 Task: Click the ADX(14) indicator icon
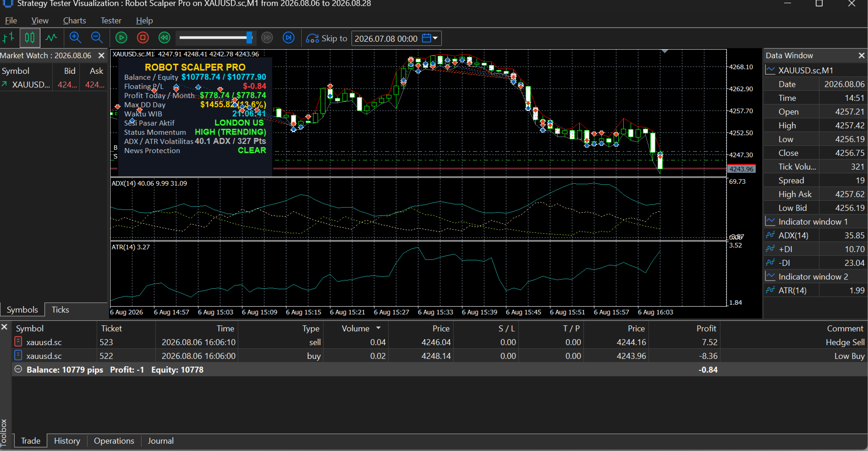pos(770,235)
